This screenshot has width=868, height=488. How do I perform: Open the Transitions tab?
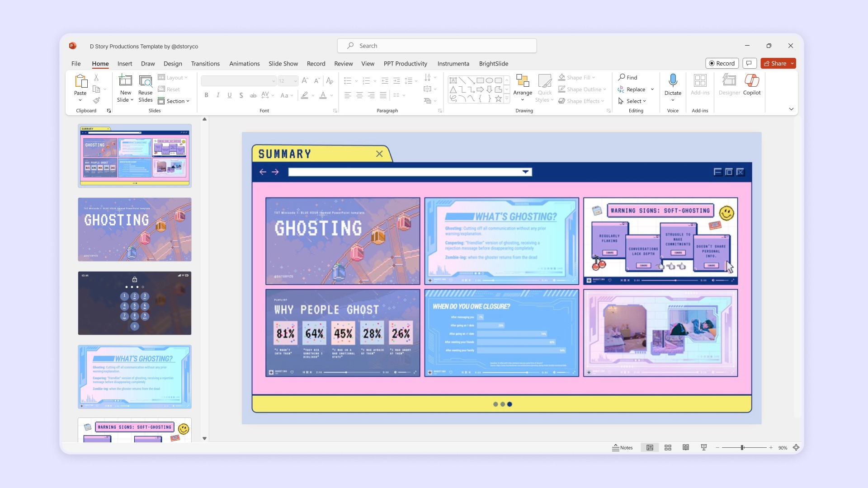pos(205,64)
